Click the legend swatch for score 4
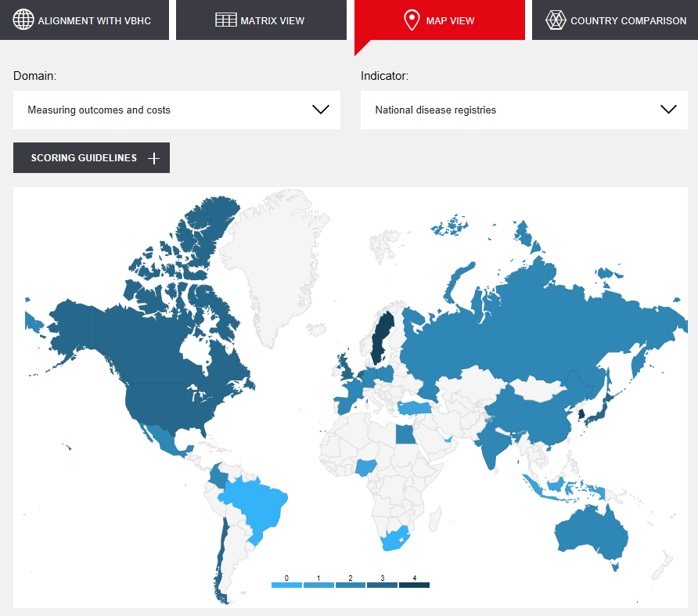698x616 pixels. click(x=415, y=585)
